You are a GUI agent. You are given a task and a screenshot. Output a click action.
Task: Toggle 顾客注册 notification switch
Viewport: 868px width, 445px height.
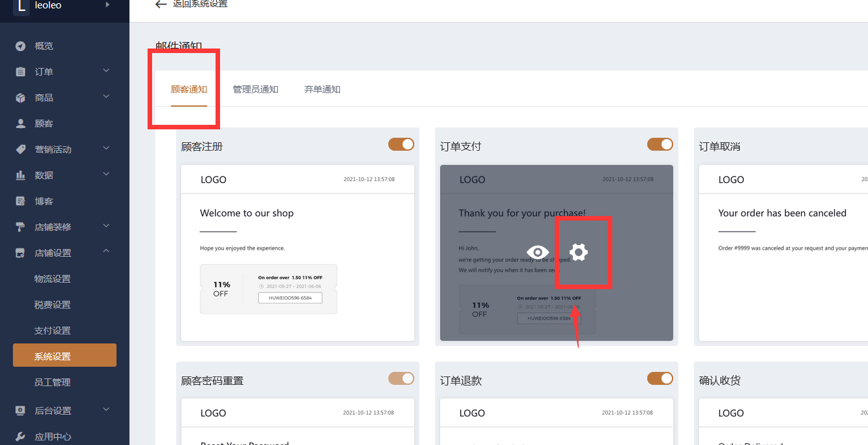401,144
